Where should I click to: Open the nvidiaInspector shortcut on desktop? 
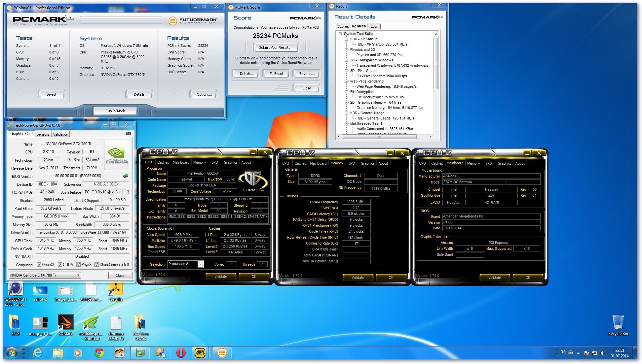(x=91, y=328)
